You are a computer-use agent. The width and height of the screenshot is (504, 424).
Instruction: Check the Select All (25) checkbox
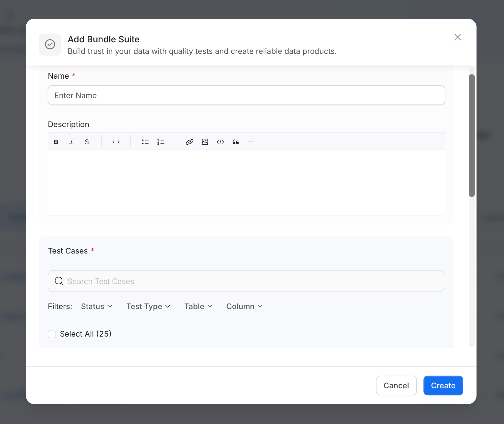point(52,334)
